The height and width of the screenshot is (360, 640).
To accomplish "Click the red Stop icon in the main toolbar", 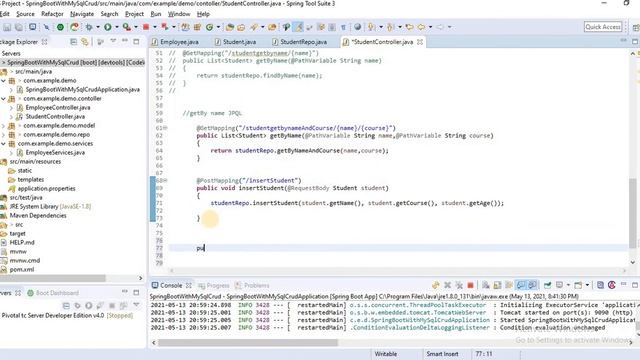I will pyautogui.click(x=146, y=27).
